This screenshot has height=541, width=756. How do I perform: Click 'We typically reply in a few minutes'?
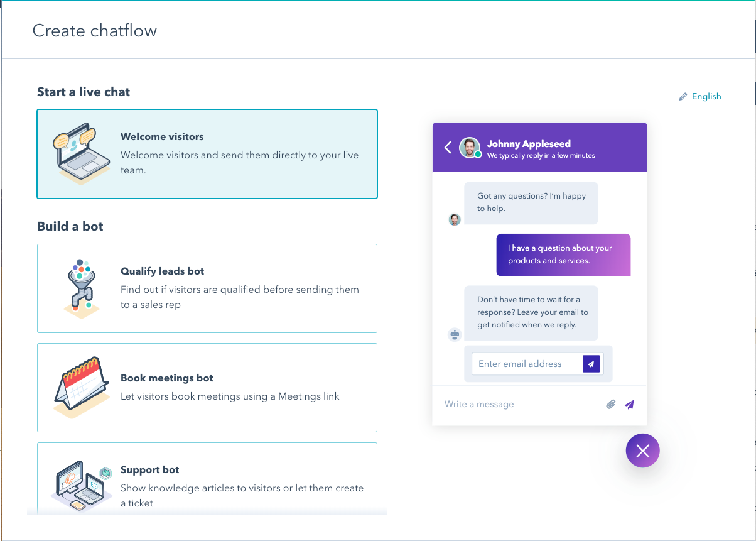tap(541, 155)
